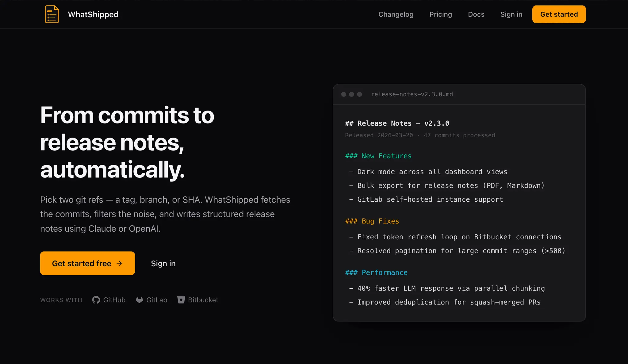Click the ### New Features heading

point(378,156)
